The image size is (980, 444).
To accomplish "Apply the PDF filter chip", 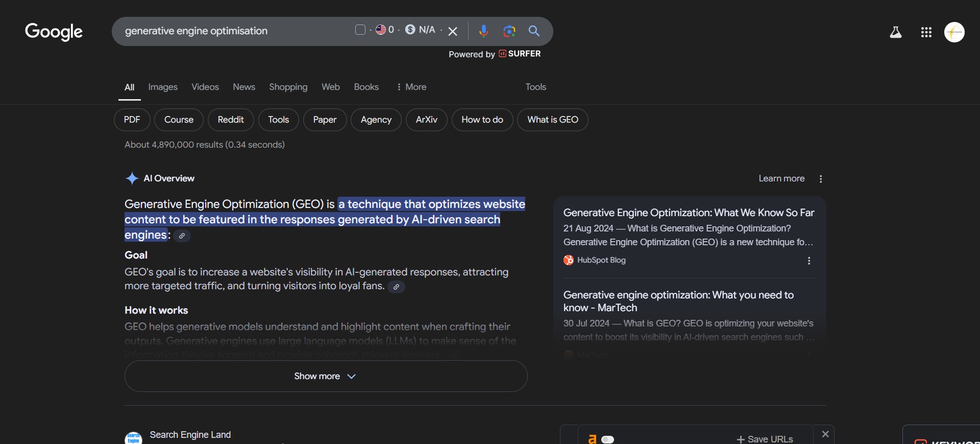I will coord(132,120).
